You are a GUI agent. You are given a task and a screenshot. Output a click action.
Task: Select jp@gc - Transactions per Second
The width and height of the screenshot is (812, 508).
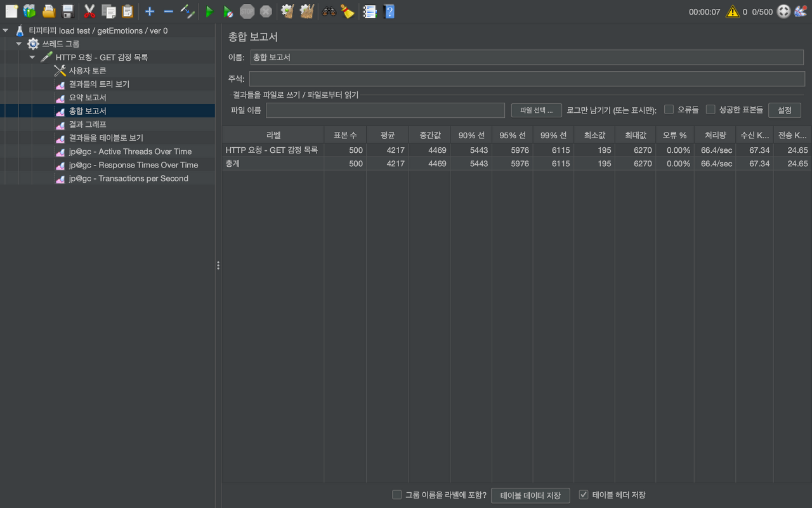[130, 178]
